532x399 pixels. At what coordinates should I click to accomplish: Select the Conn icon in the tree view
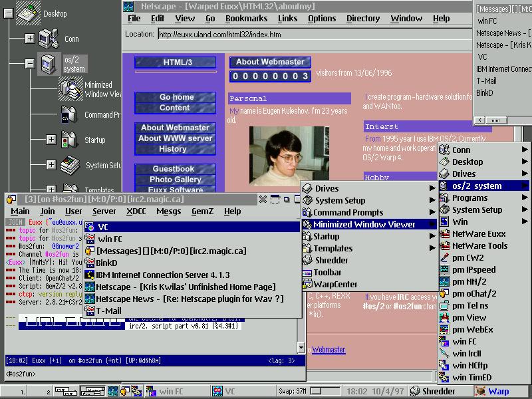[49, 39]
